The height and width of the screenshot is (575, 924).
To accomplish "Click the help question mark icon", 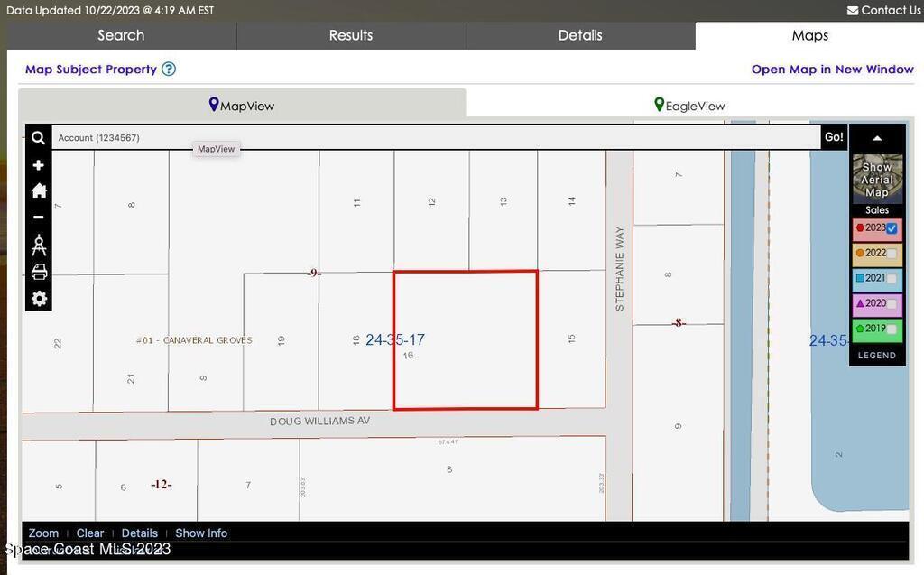I will click(169, 70).
